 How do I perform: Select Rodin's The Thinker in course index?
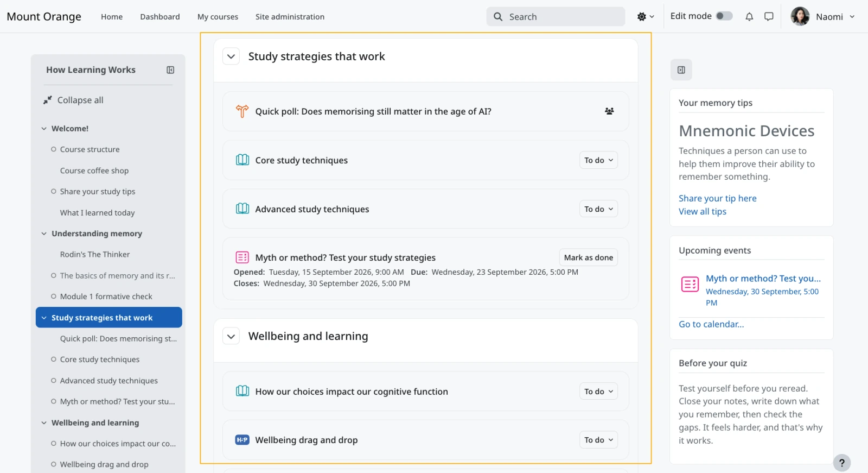click(95, 255)
